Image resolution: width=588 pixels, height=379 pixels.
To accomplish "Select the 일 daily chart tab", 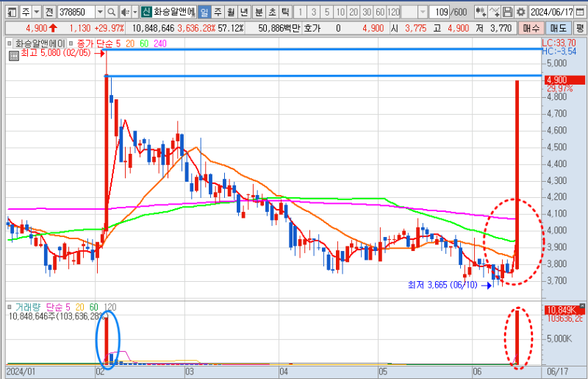I will tap(204, 12).
